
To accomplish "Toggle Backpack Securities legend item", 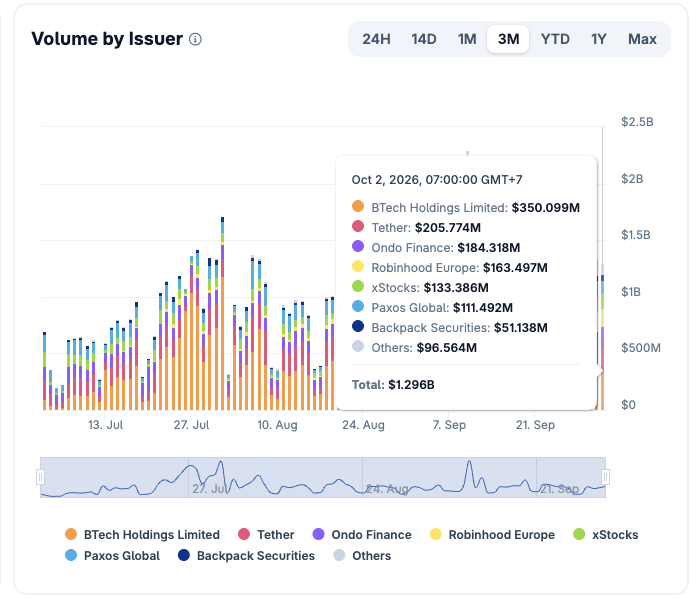I will (x=246, y=556).
